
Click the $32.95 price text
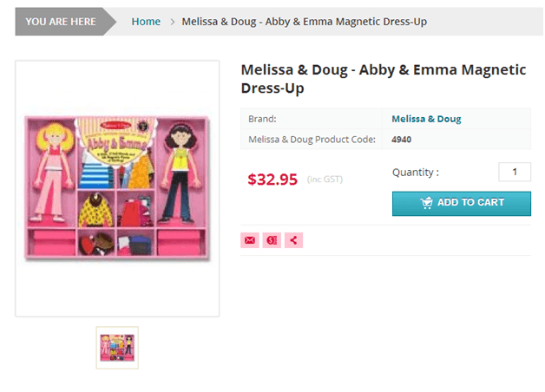[x=272, y=180]
